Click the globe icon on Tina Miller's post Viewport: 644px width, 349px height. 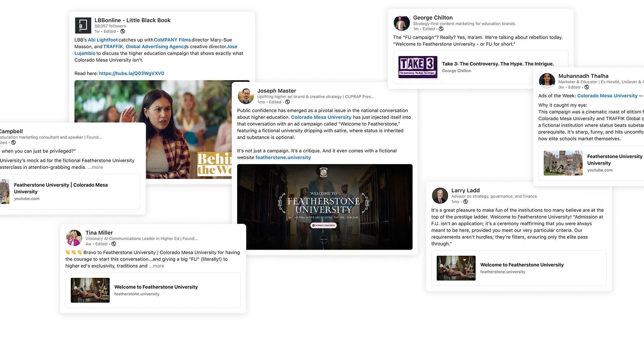click(x=114, y=244)
